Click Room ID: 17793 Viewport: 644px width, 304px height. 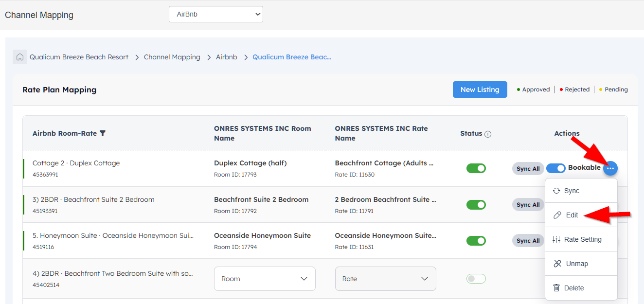pos(235,175)
